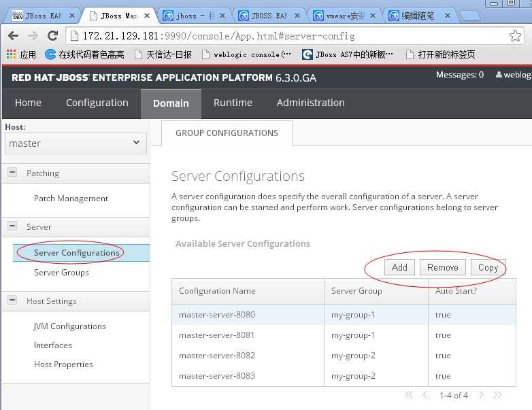Click my-group-2 in master-server-8083 row
This screenshot has height=410, width=532.
(x=353, y=376)
